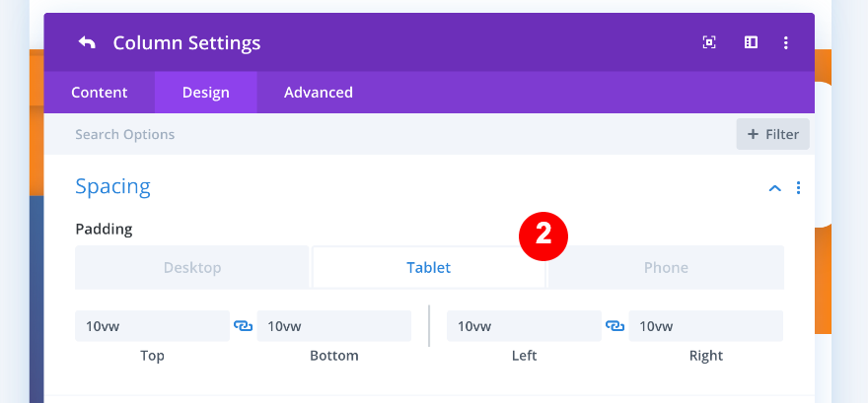Image resolution: width=868 pixels, height=403 pixels.
Task: Open the Advanced tab
Action: tap(318, 93)
